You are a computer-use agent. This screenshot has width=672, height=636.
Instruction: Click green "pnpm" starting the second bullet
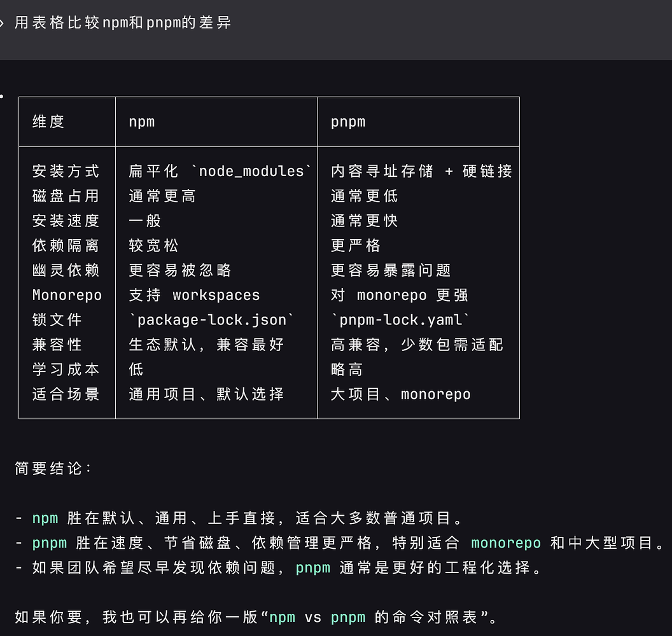pyautogui.click(x=50, y=543)
